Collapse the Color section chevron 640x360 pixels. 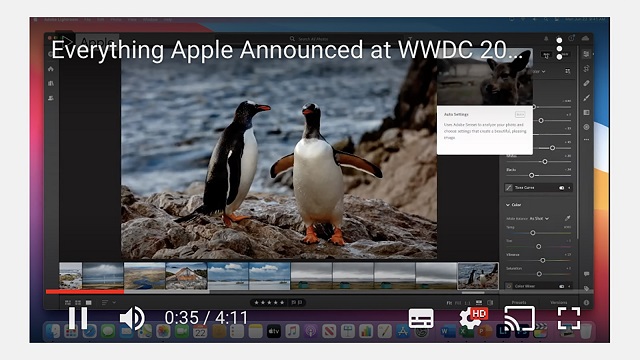(508, 205)
